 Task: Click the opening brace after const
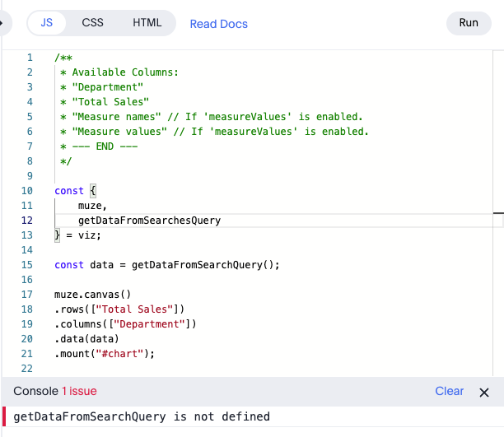point(92,191)
